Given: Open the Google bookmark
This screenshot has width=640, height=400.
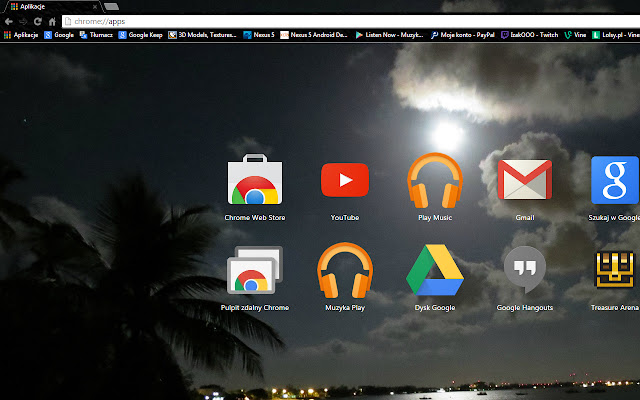Looking at the screenshot, I should click(59, 35).
